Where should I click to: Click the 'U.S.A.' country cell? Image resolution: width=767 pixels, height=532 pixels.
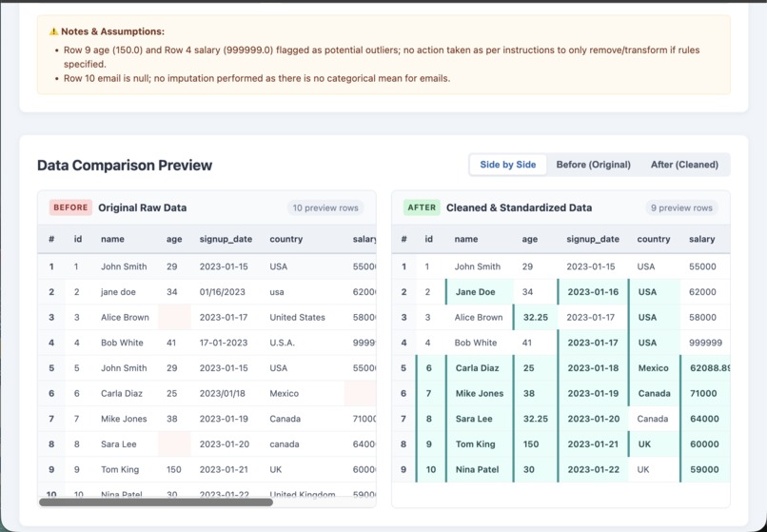pyautogui.click(x=282, y=343)
